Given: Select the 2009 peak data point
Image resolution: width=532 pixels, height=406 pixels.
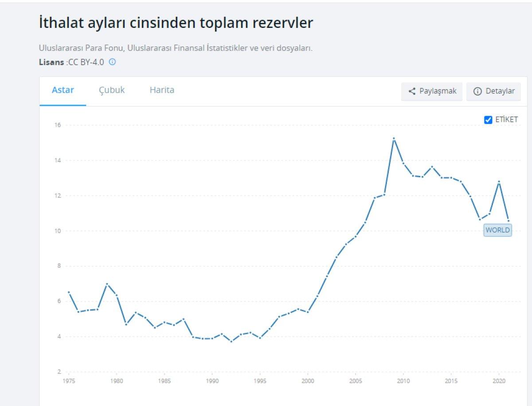Looking at the screenshot, I should (394, 139).
